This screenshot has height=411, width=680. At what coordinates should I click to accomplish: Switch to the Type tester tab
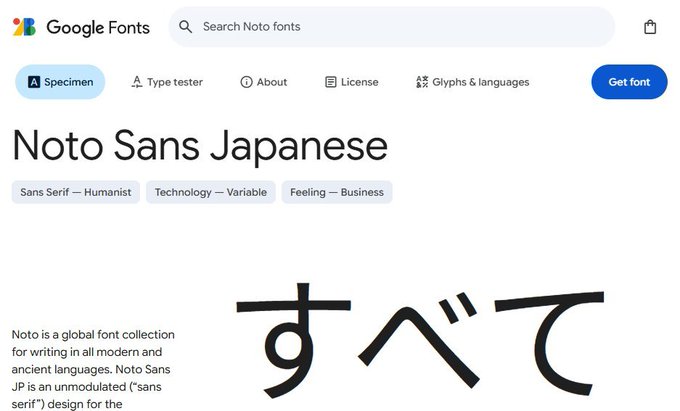pos(167,82)
